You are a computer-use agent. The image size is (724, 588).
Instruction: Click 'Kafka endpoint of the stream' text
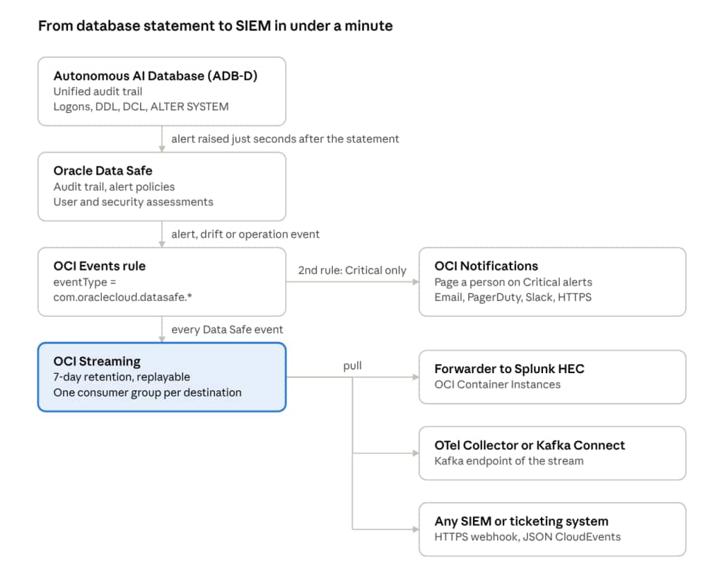[509, 461]
